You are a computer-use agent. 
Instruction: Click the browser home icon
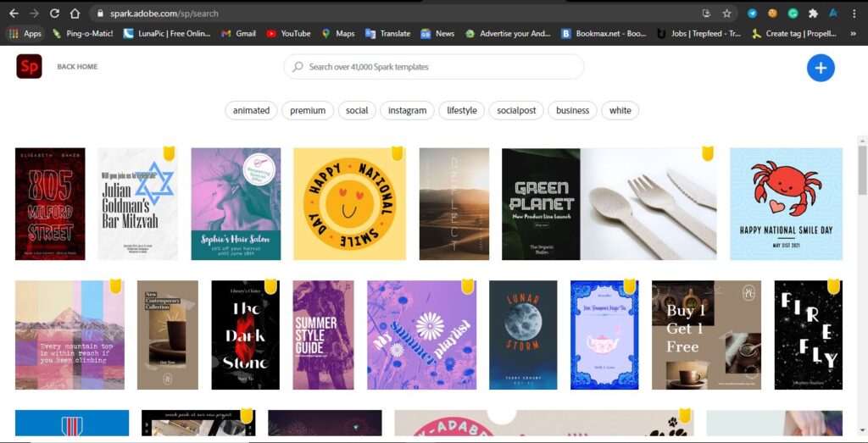coord(75,14)
